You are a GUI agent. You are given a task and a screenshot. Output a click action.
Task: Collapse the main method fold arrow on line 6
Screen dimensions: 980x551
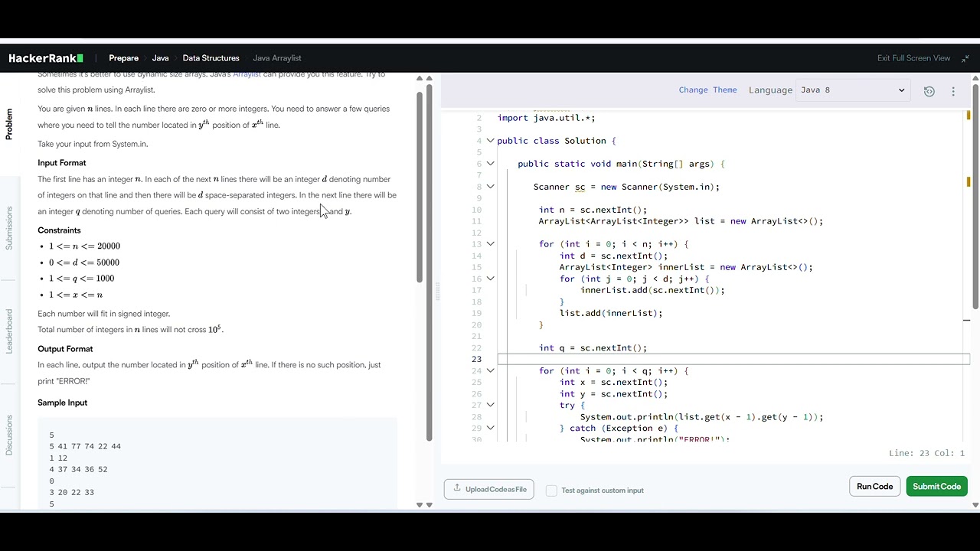point(490,164)
